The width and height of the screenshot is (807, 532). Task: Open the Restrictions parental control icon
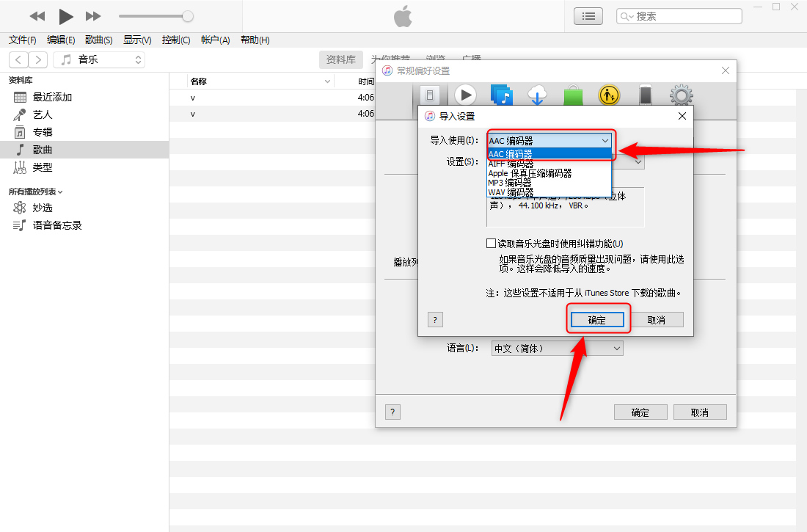(x=609, y=95)
